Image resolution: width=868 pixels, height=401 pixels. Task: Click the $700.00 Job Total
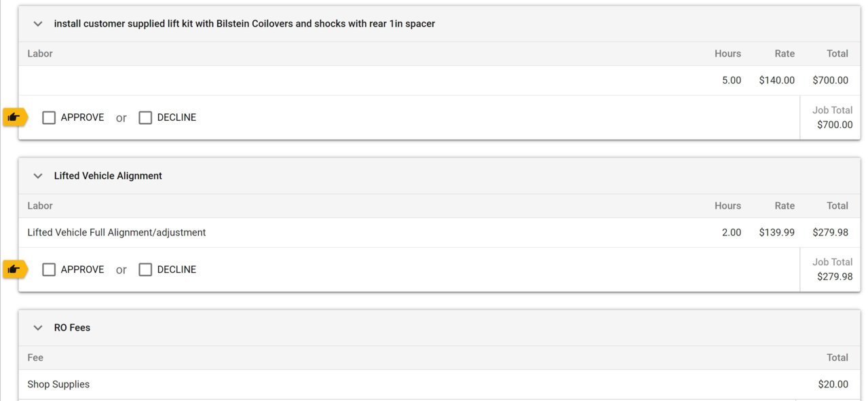(x=835, y=125)
